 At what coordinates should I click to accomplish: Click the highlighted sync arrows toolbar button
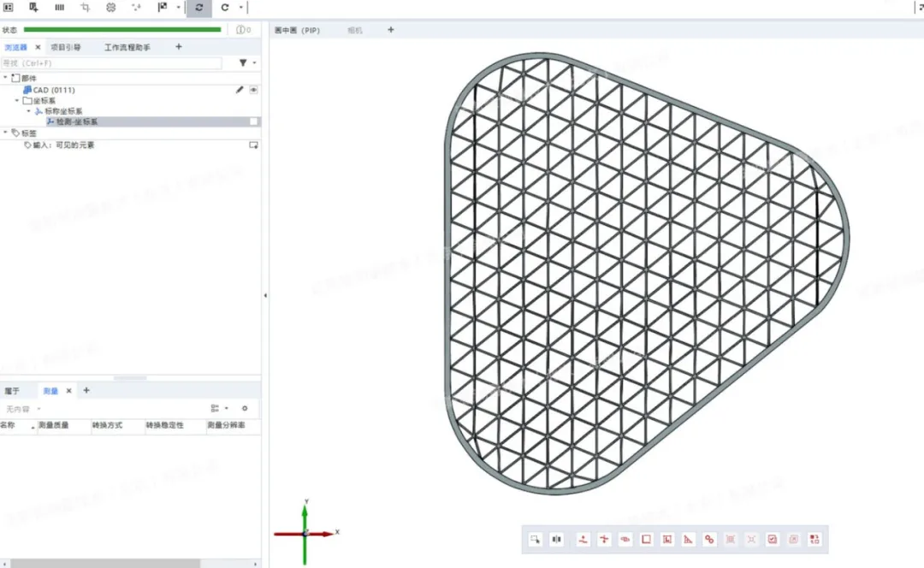(199, 8)
